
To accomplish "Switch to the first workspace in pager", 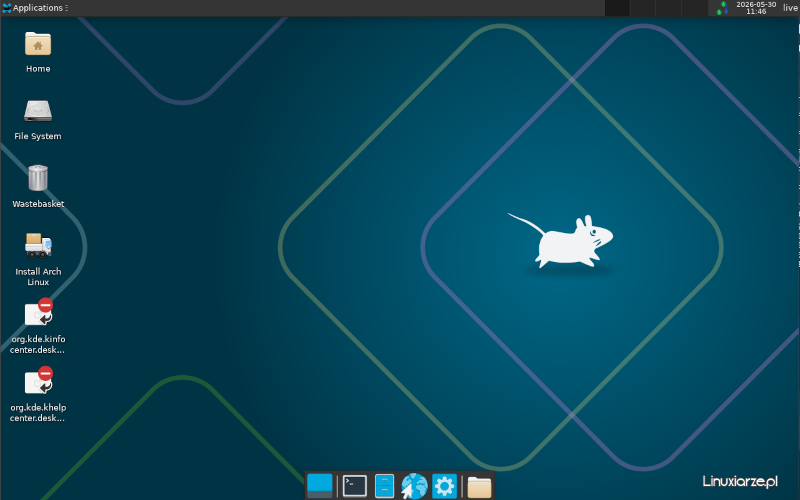I will pos(617,8).
